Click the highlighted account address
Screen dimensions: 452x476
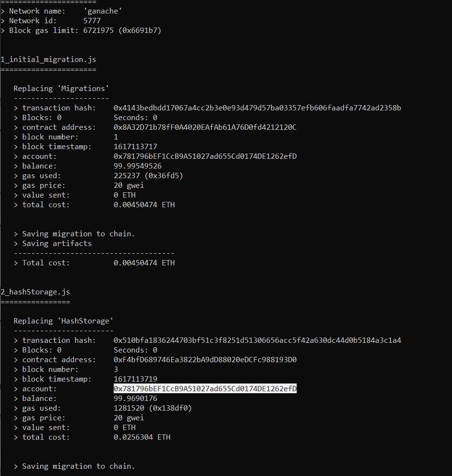click(x=204, y=388)
